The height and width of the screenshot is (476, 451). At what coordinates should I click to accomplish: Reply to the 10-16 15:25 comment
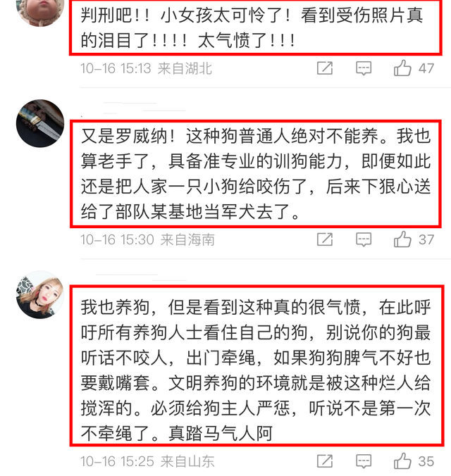[x=364, y=461]
